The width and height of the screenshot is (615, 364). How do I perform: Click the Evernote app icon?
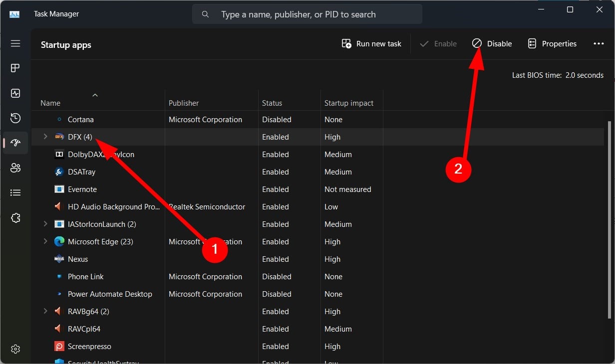click(59, 189)
